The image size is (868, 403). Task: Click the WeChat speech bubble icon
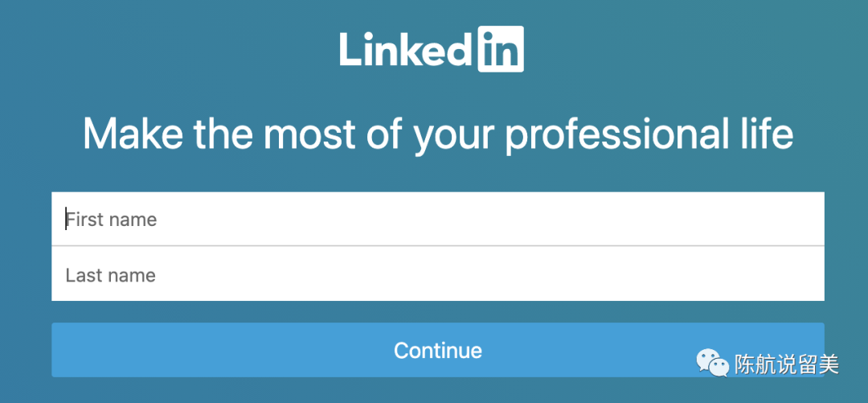(x=713, y=364)
